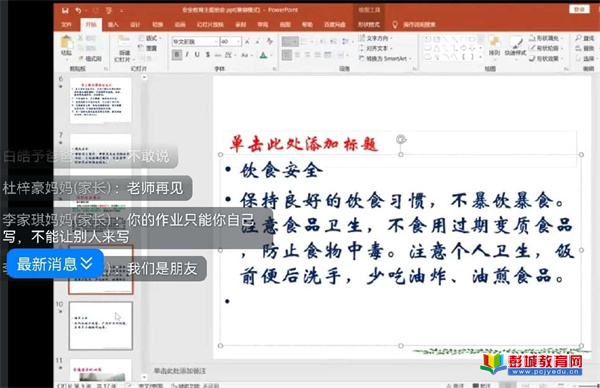The image size is (600, 388).
Task: Toggle Underline formatting button
Action: [197, 55]
